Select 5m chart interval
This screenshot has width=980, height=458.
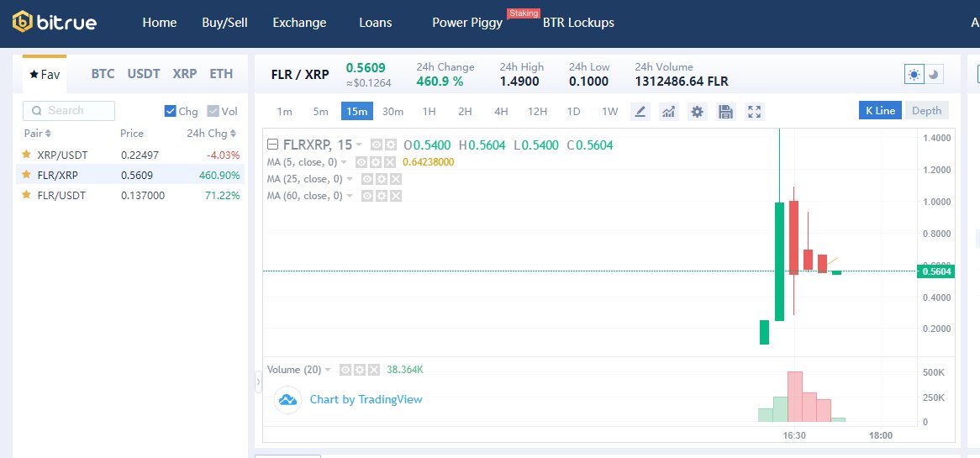pos(320,111)
